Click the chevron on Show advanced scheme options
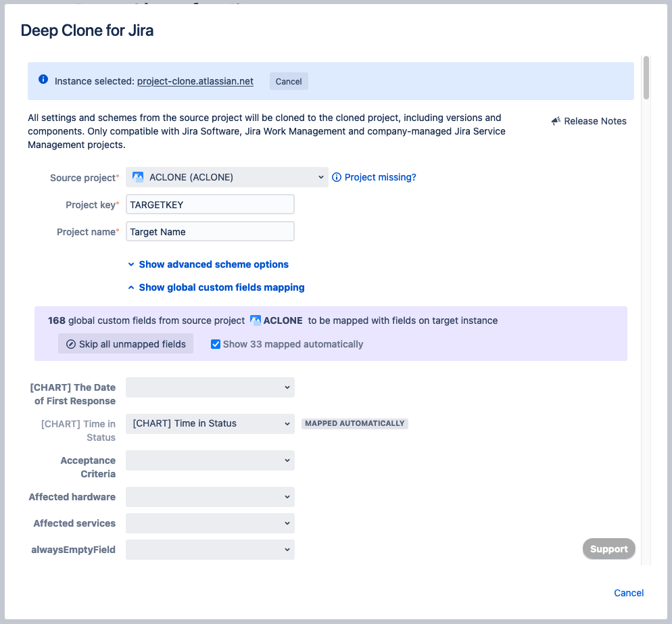The image size is (672, 624). [x=130, y=264]
